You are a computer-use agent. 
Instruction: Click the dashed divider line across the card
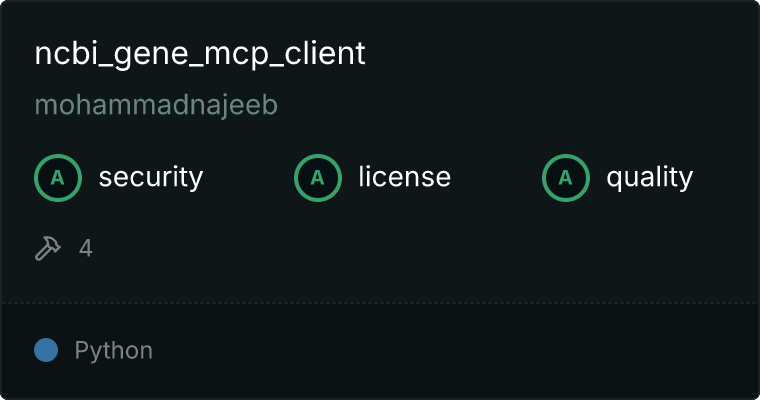click(x=380, y=303)
